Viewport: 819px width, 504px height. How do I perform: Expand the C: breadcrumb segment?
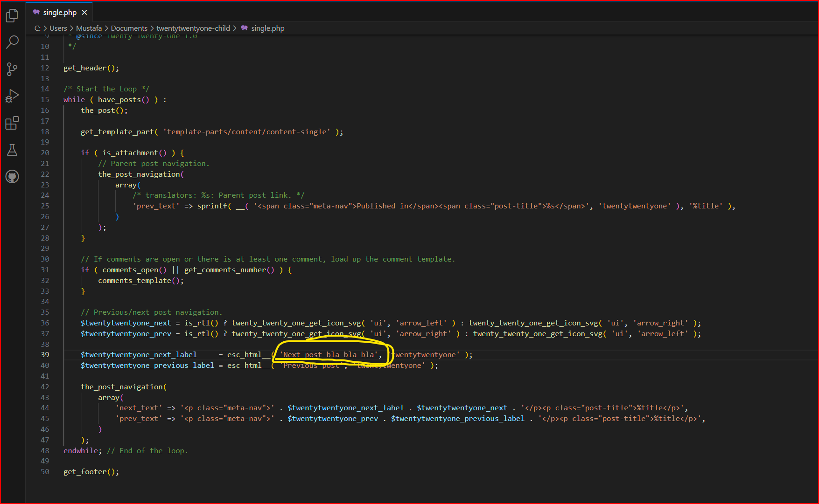tap(37, 28)
